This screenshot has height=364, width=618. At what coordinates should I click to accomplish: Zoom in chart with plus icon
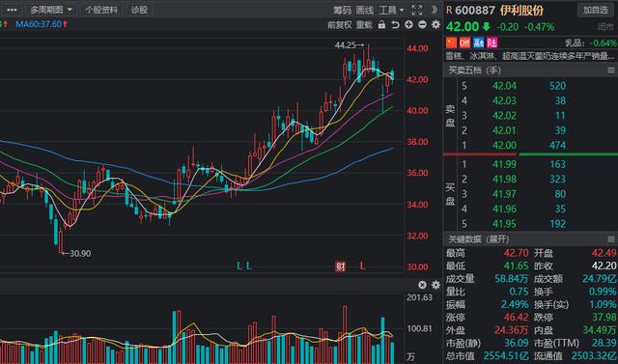coord(408,24)
